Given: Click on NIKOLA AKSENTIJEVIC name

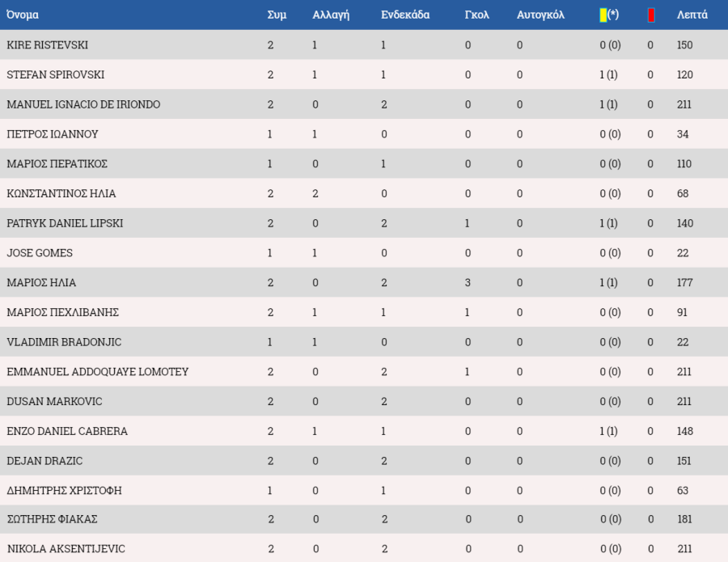Looking at the screenshot, I should point(66,549).
